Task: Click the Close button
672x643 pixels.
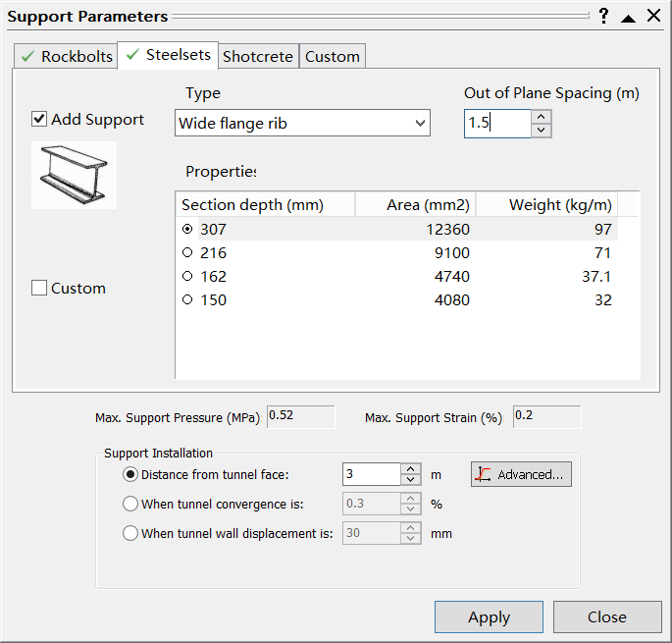Action: click(x=606, y=617)
